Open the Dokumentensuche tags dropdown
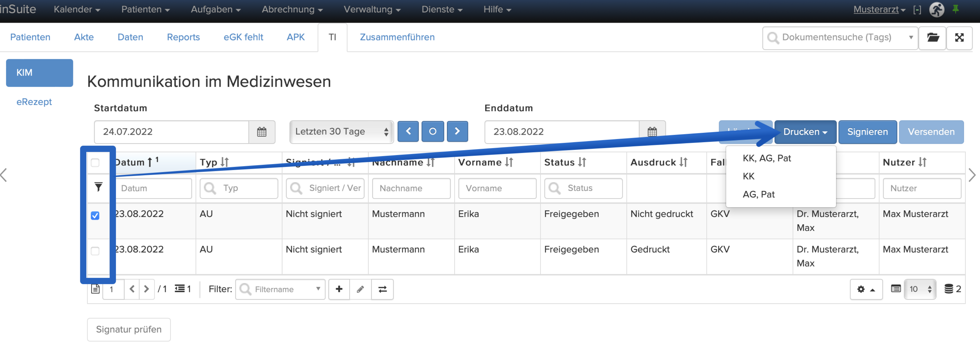980x349 pixels. click(x=840, y=38)
